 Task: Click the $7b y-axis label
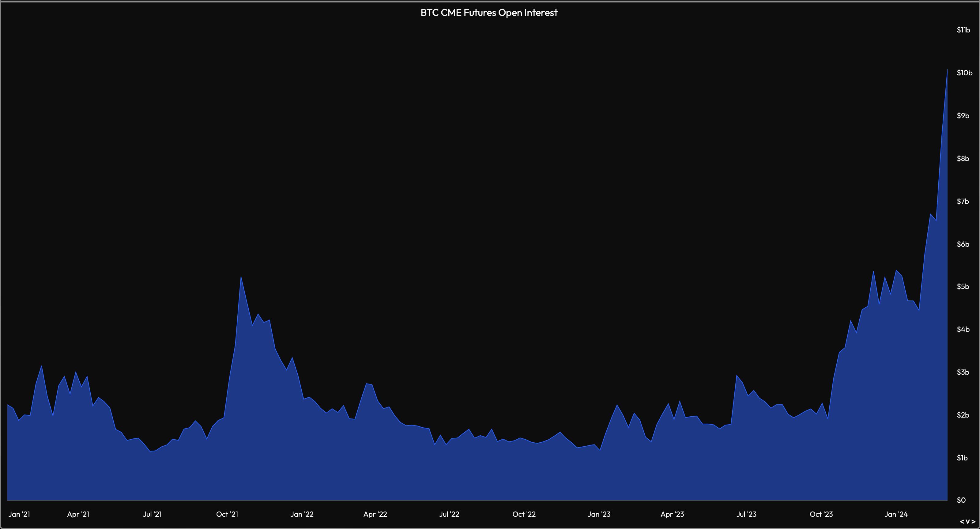963,201
